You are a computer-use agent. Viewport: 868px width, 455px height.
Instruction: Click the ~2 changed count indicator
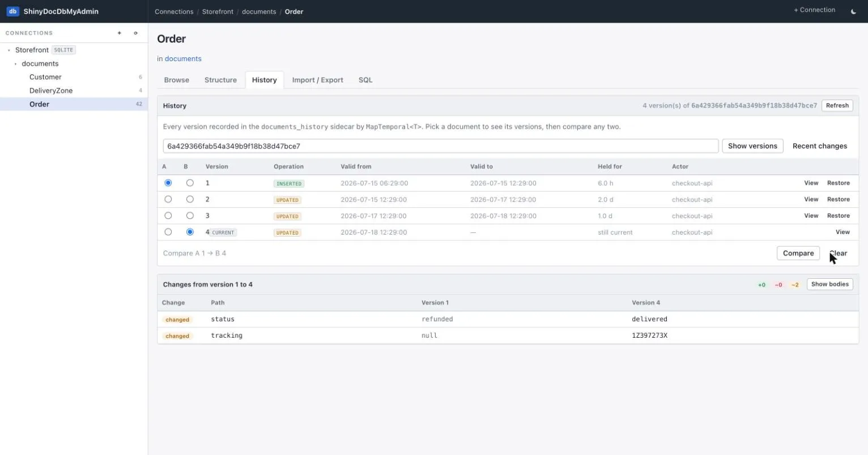[795, 285]
